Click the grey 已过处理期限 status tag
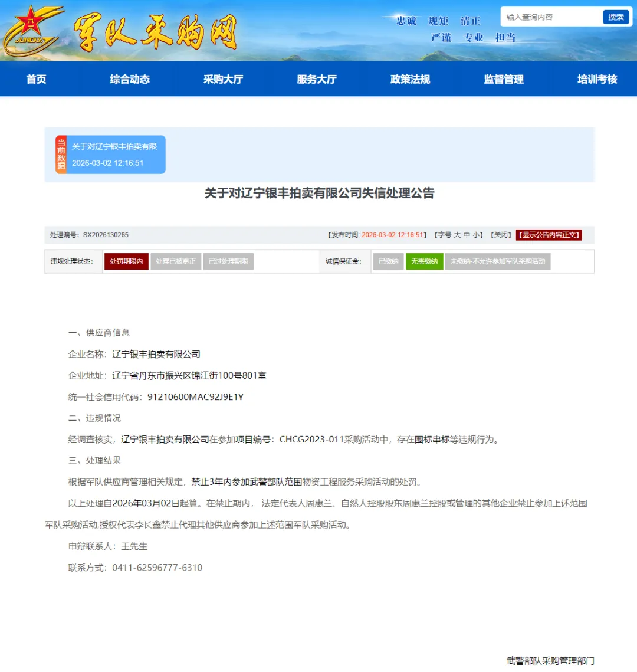 [228, 261]
